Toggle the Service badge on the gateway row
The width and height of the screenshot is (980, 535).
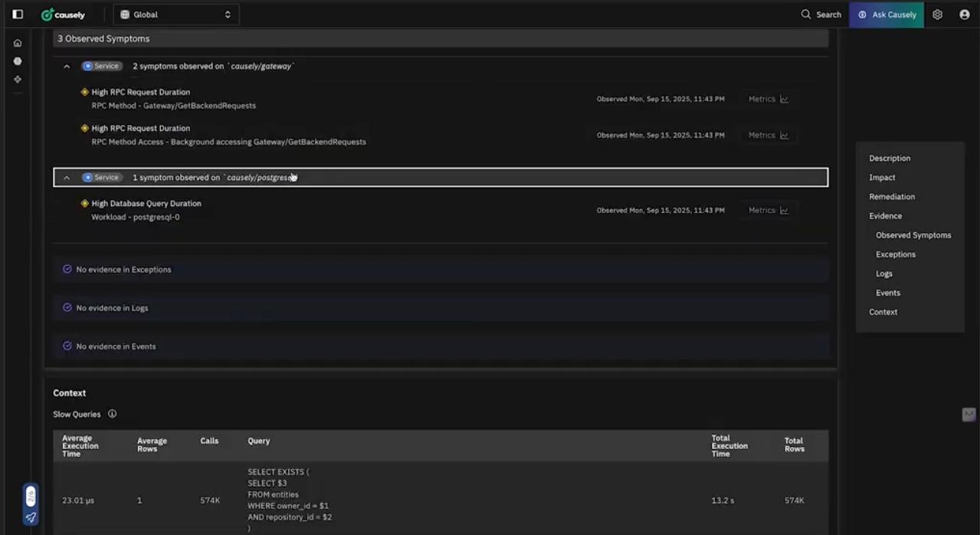101,66
